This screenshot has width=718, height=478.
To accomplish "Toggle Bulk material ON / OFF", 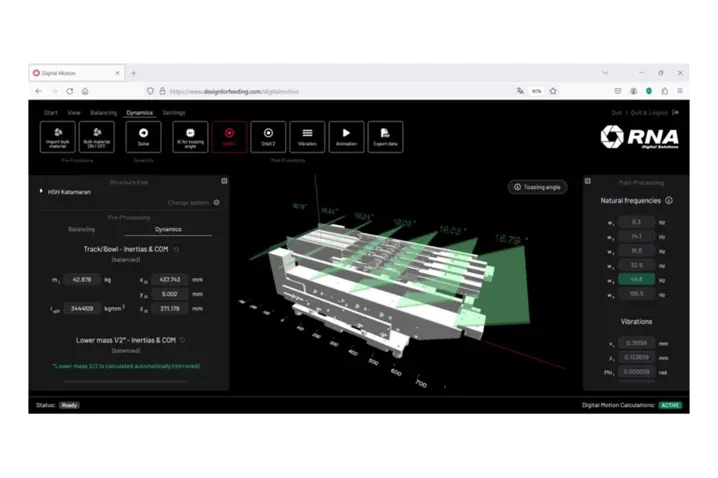I will point(96,135).
